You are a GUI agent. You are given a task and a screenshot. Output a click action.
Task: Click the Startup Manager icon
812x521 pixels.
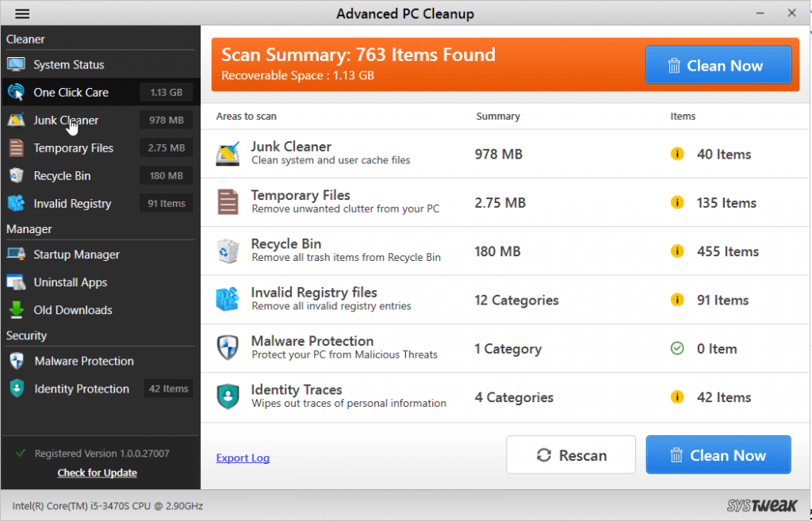[x=16, y=255]
